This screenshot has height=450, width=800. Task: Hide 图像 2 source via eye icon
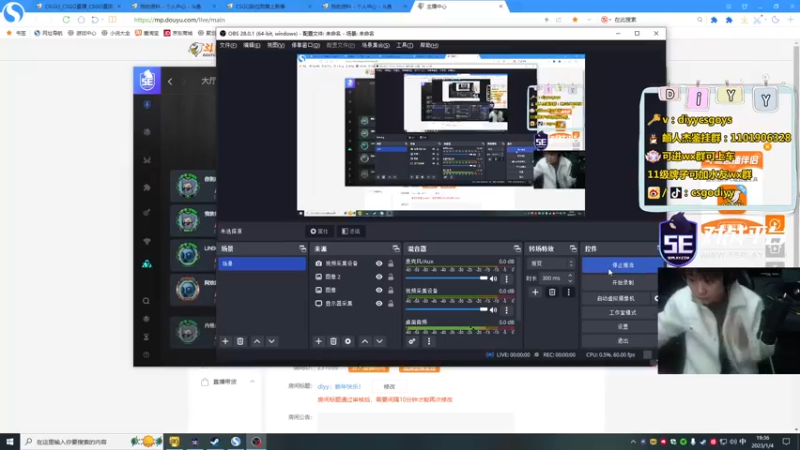point(379,277)
